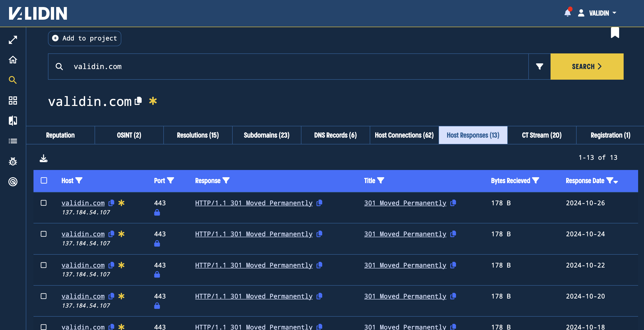Toggle sort arrow on Response Date column
Image resolution: width=644 pixels, height=330 pixels.
(616, 182)
